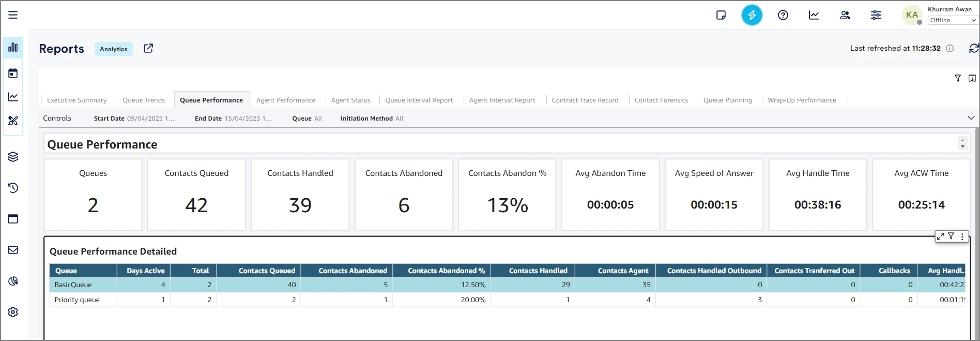Click the calendar icon in sidebar
980x341 pixels.
coord(13,73)
